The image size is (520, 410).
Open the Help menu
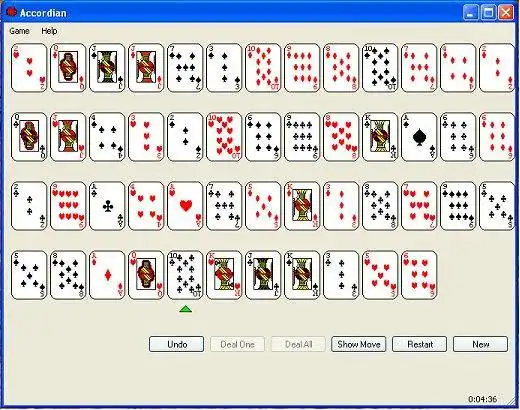tap(49, 31)
